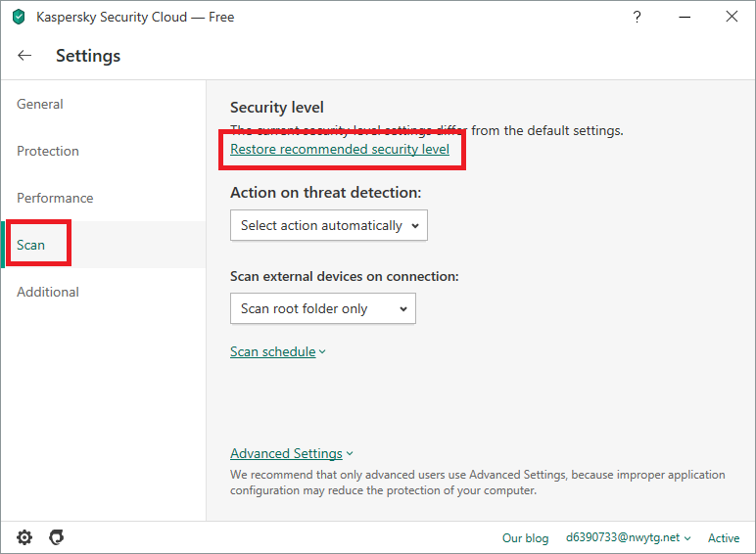Screen dimensions: 756x554
Task: Open the Action on threat detection dropdown
Action: point(329,225)
